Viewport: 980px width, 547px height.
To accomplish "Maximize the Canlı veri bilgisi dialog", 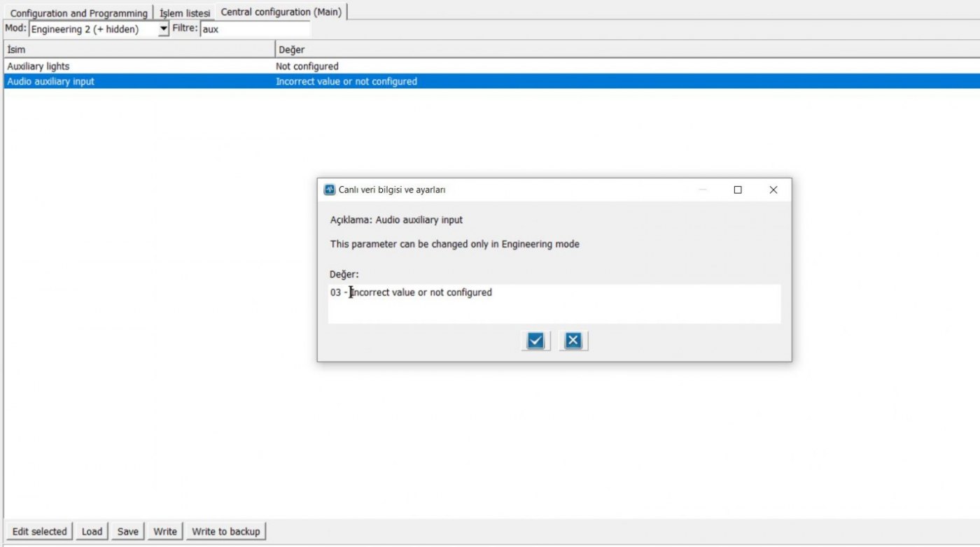I will tap(737, 190).
